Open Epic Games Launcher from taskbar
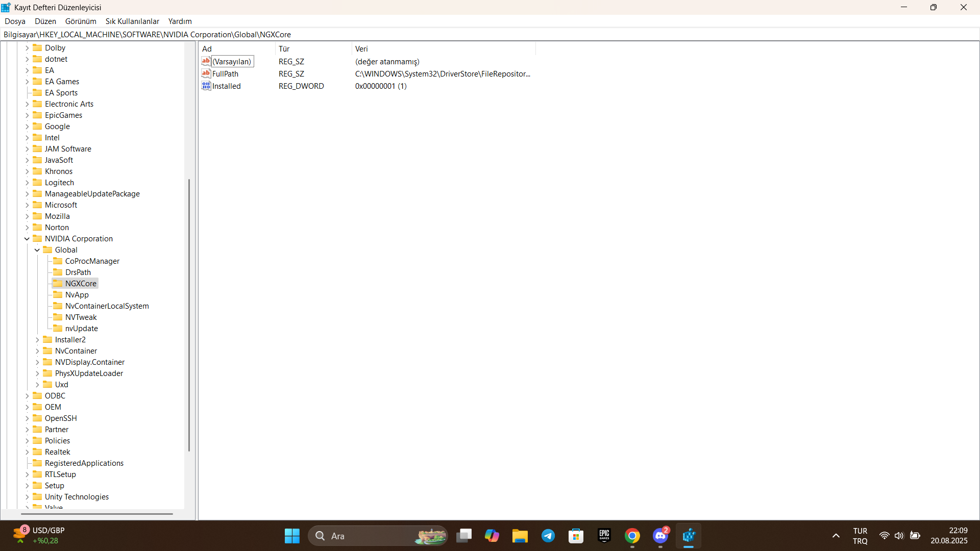Screen dimensions: 980x551 [x=604, y=536]
